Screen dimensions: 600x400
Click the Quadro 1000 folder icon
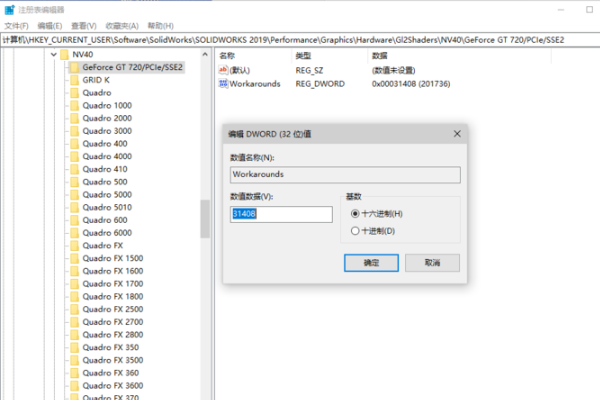click(75, 105)
